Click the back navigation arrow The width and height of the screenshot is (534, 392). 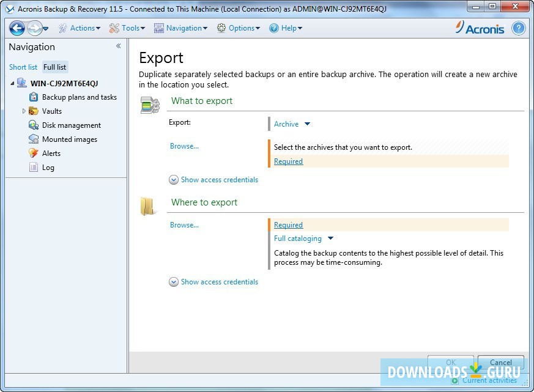[x=15, y=28]
